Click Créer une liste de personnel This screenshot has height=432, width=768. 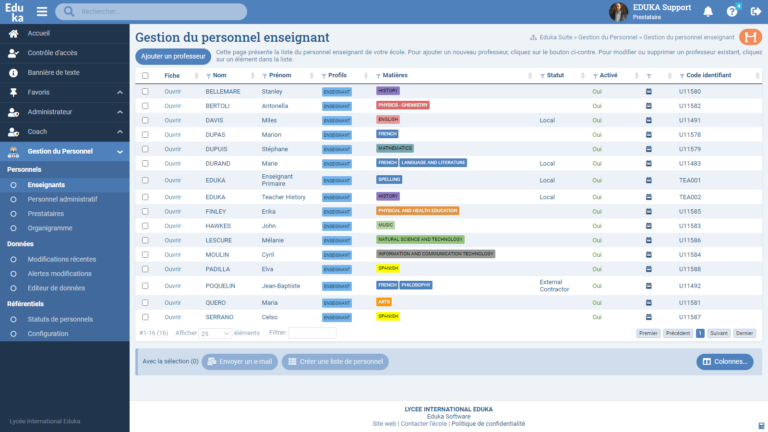coord(335,361)
